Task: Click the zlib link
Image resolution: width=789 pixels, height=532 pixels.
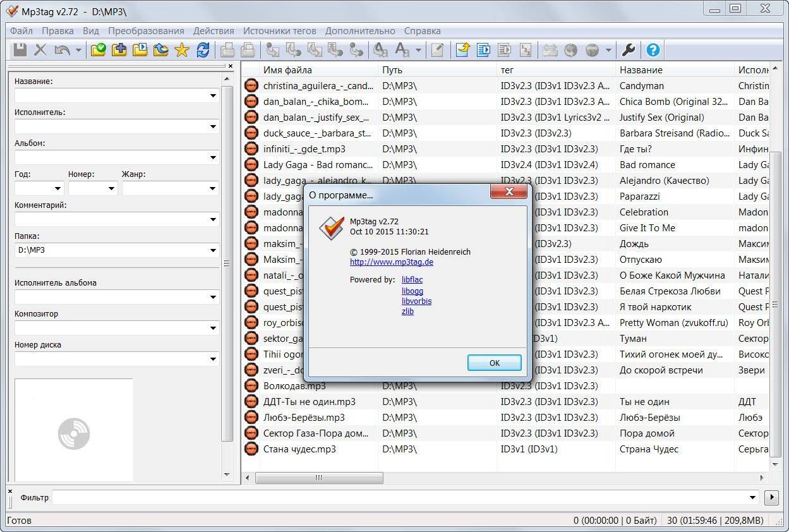Action: pos(407,311)
